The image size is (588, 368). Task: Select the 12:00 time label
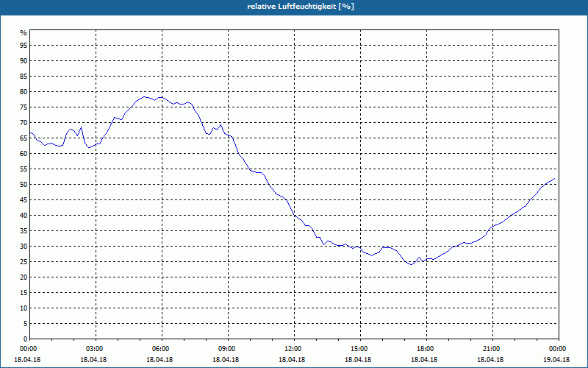point(293,349)
